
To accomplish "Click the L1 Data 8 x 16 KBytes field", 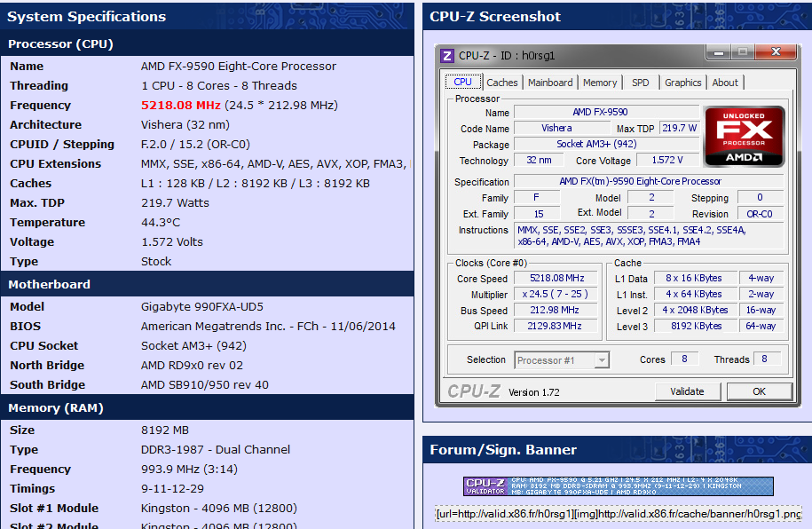I will coord(696,278).
